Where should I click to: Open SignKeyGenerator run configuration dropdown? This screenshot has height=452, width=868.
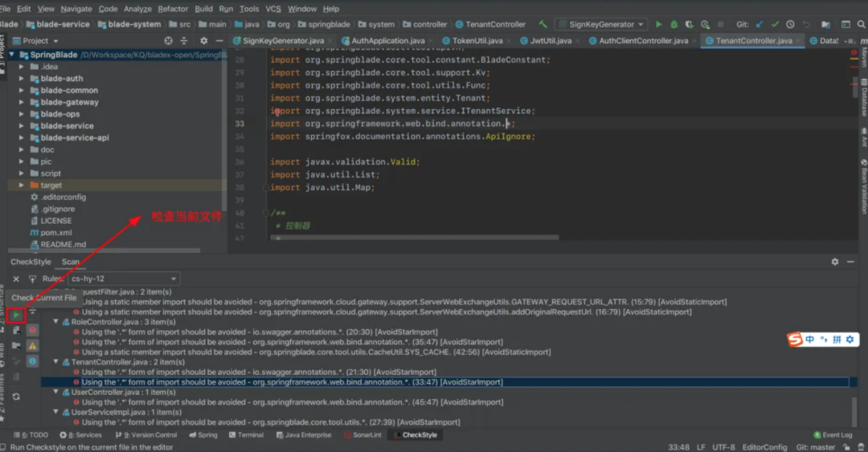point(600,24)
